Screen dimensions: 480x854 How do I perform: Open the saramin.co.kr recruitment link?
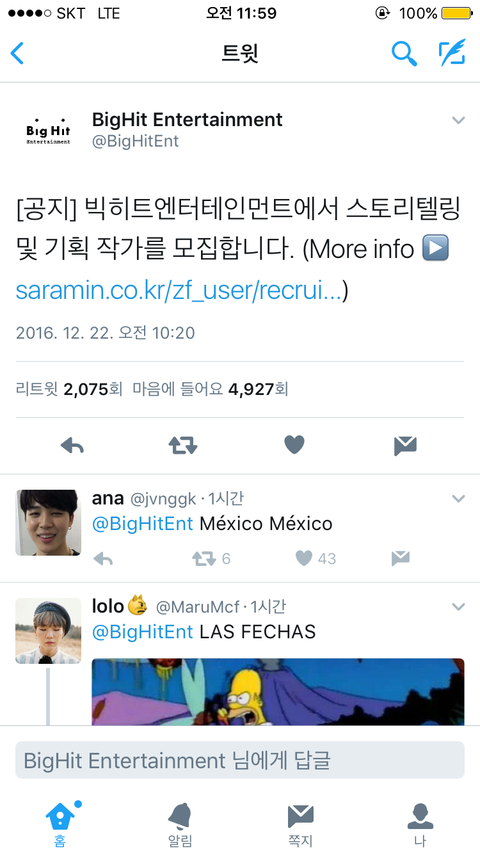[x=179, y=291]
